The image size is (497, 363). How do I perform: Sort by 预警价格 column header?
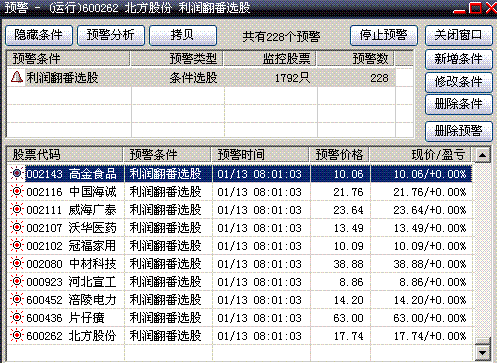tap(339, 155)
